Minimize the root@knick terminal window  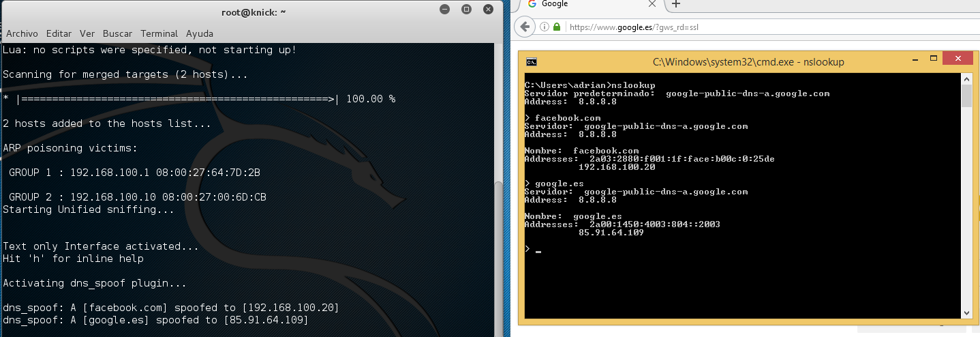pyautogui.click(x=444, y=10)
